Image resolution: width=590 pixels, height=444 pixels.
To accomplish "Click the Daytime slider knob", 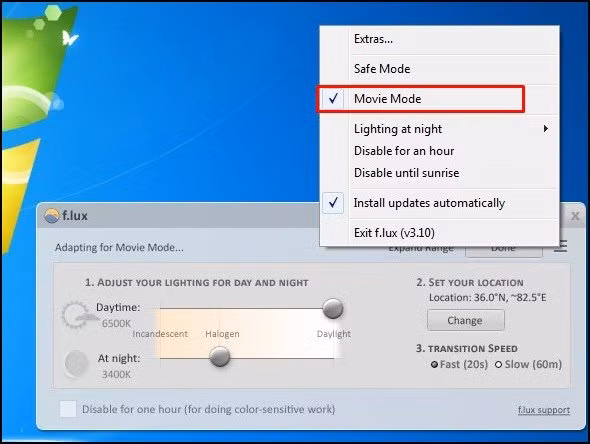I will pos(333,308).
